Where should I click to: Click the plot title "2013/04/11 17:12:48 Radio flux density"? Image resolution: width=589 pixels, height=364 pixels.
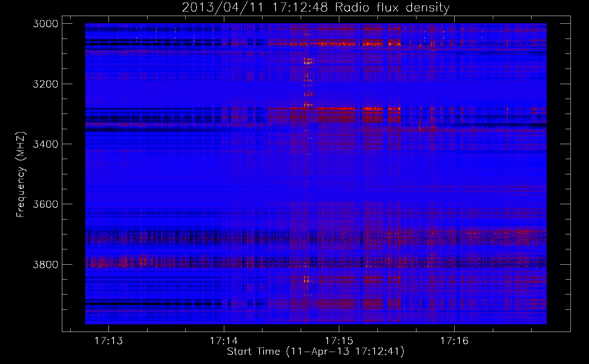(x=316, y=7)
